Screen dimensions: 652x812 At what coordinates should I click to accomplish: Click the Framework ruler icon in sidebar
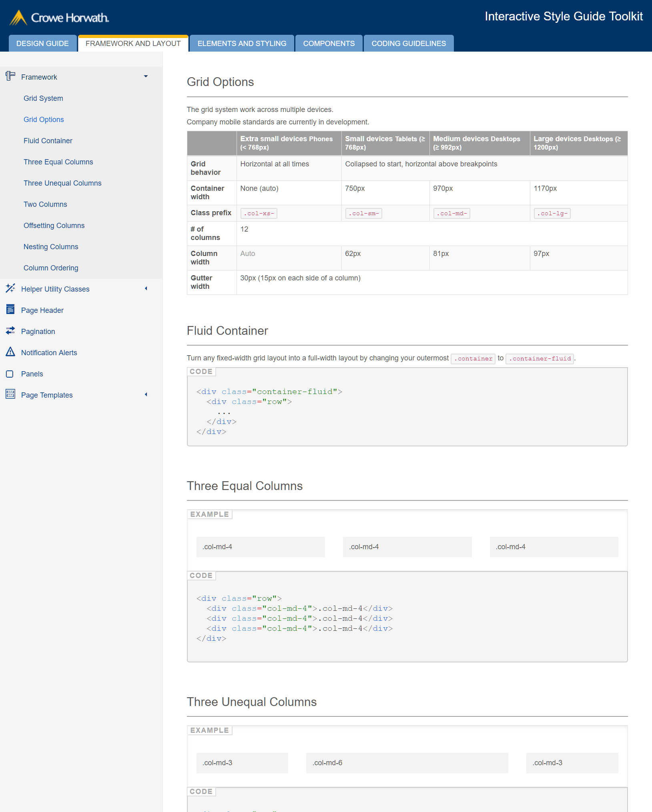tap(10, 76)
